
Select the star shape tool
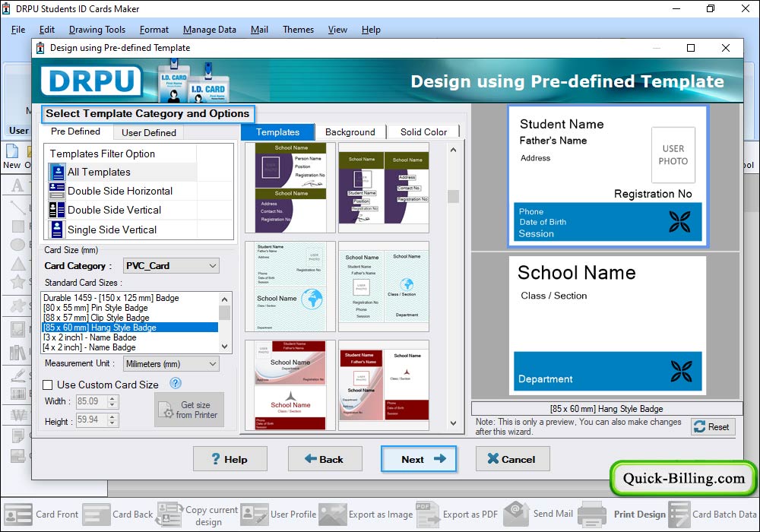(x=18, y=281)
